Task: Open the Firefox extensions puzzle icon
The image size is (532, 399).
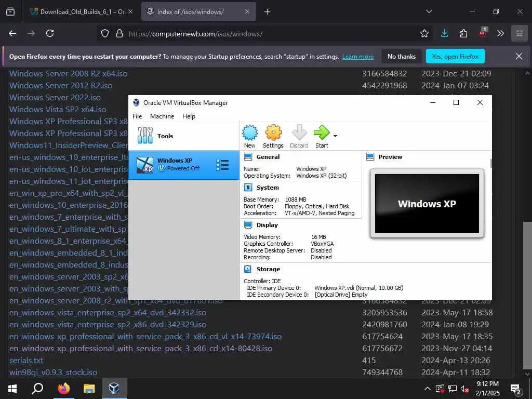Action: tap(463, 33)
